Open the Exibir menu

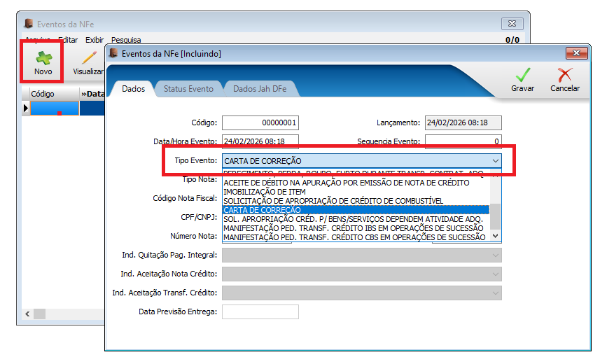click(94, 40)
